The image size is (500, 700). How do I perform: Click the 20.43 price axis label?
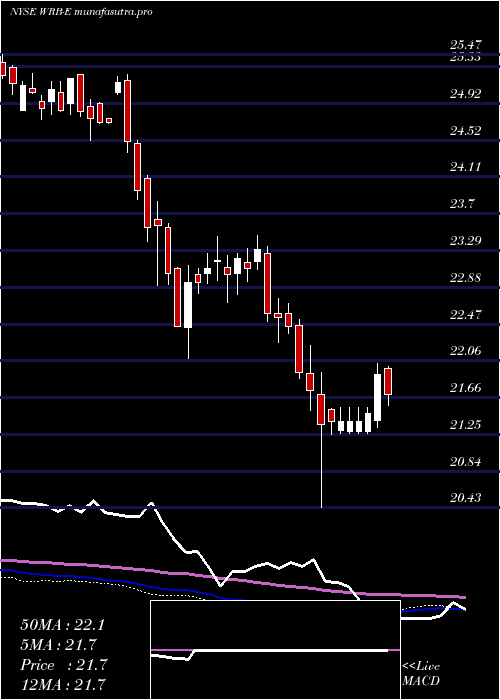tap(466, 498)
